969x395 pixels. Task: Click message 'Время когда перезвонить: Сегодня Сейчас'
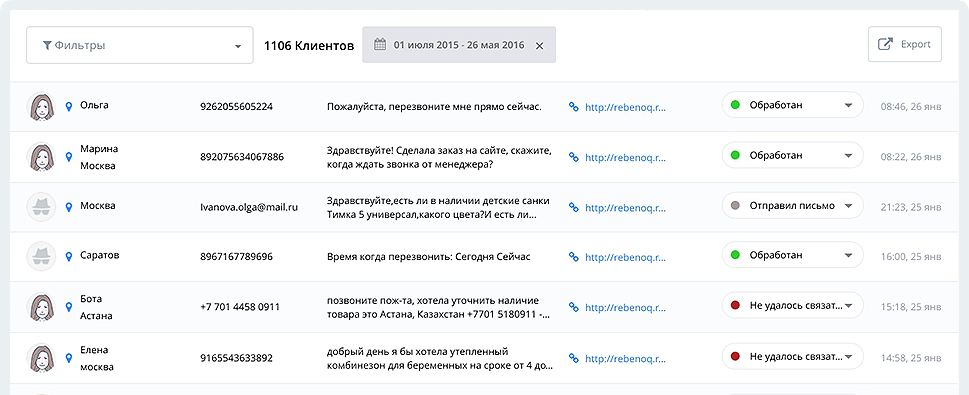click(x=429, y=256)
